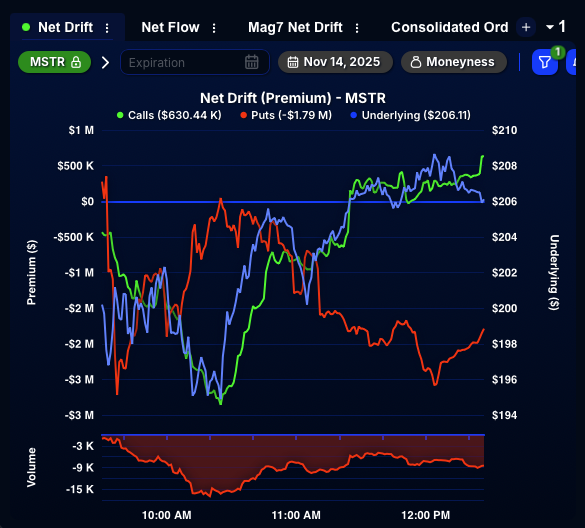Click the 11:00 AM time axis label
Screen dimensions: 585x528
[296, 515]
